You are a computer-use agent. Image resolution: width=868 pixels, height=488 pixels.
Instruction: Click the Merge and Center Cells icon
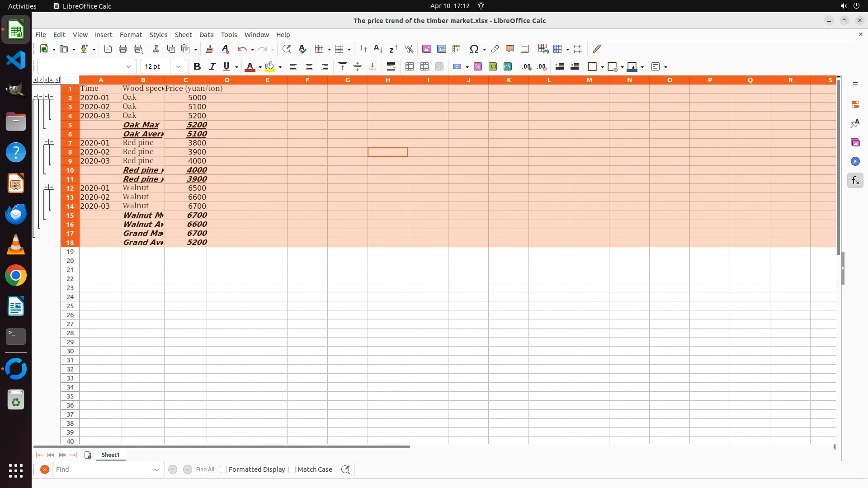point(410,67)
